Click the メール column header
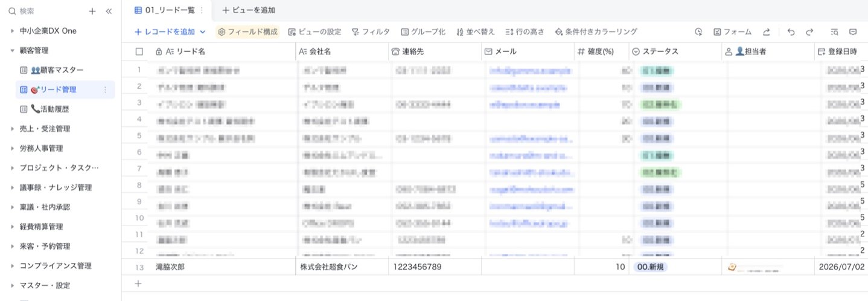 (528, 52)
